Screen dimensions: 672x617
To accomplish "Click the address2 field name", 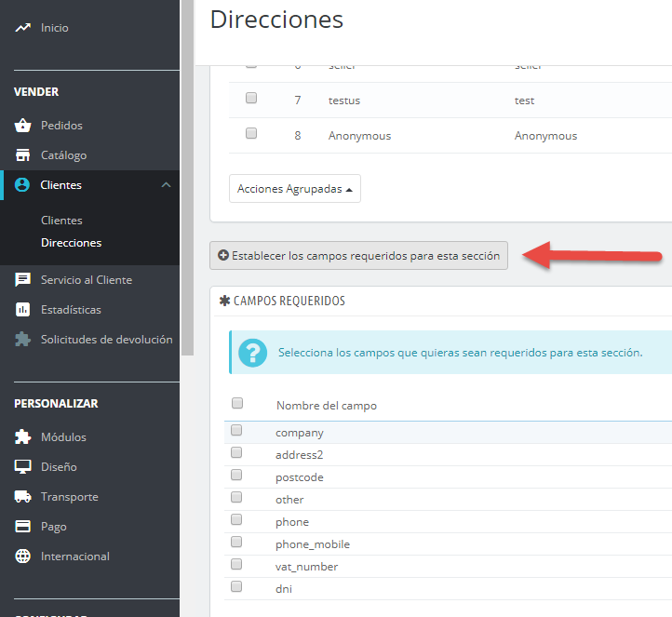I will (299, 455).
